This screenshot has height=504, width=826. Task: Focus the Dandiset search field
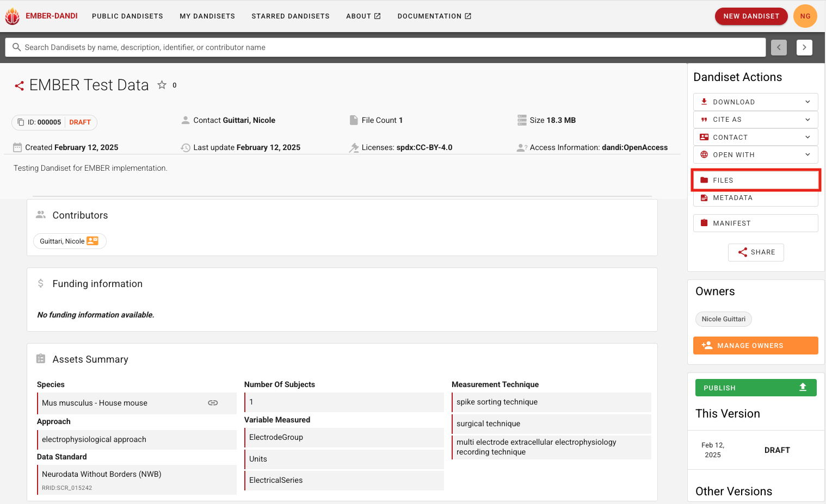coord(385,47)
